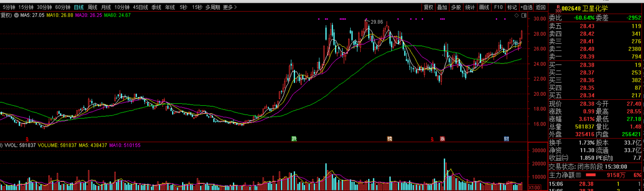Viewport: 644px width, 191px height.
Task: Switch to the 60分钟 period tab
Action: point(63,8)
